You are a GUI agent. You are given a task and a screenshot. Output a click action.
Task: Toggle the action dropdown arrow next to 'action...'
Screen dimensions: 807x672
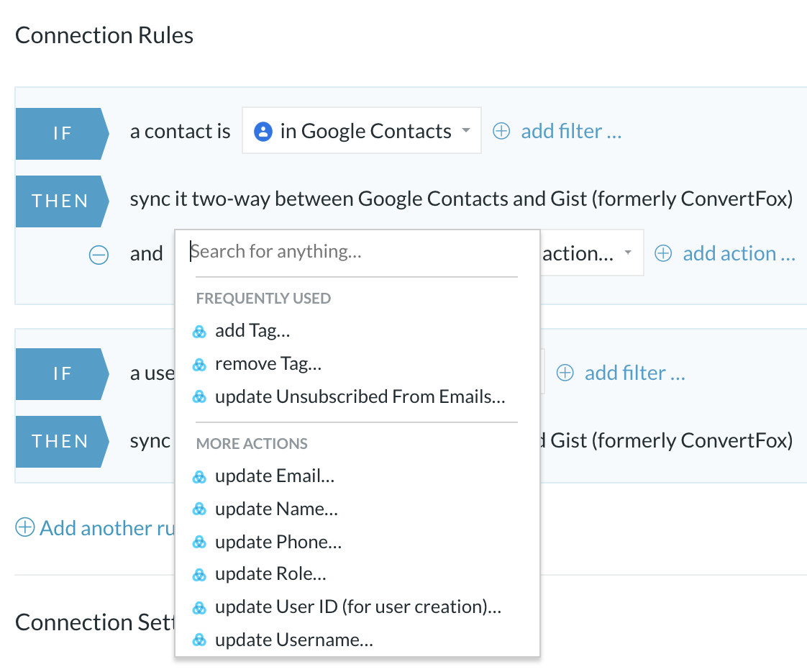(628, 253)
